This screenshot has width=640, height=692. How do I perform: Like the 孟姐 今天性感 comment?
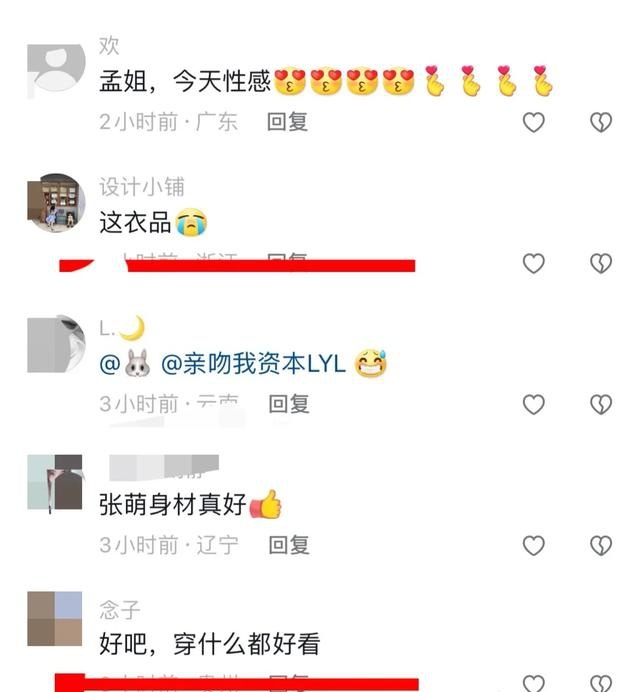(x=534, y=122)
